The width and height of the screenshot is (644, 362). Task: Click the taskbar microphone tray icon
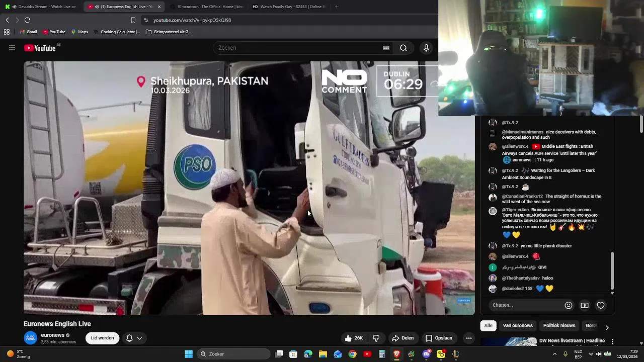(x=566, y=354)
